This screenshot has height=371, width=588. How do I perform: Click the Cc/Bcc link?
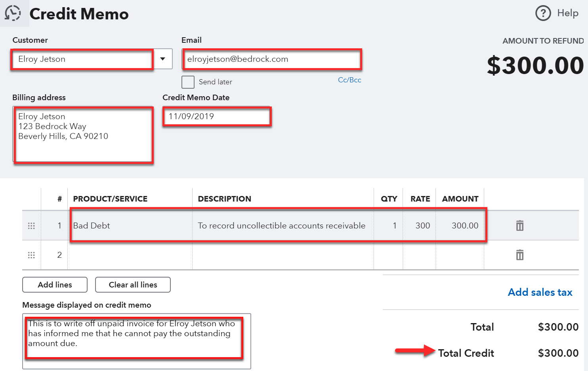pos(349,80)
